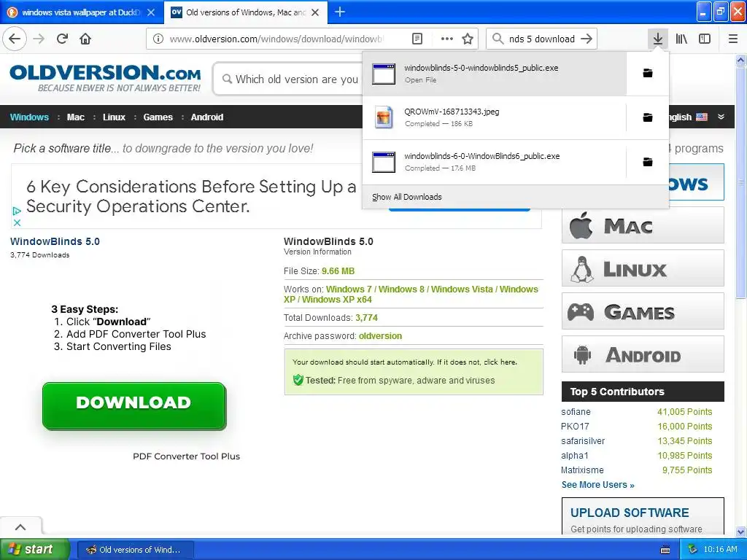Click PDF Converter Tool Plus text
The image size is (747, 560).
(x=186, y=456)
